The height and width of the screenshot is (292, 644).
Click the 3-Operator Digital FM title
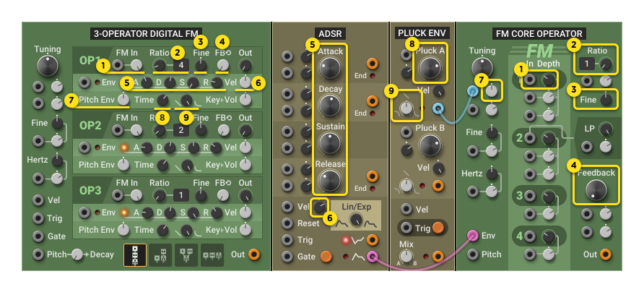tap(144, 33)
